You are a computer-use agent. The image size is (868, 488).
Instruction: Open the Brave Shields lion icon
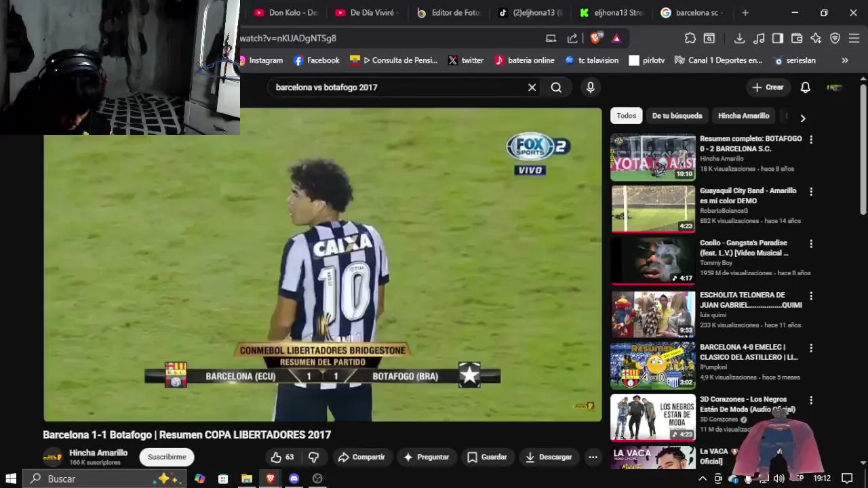pos(595,38)
